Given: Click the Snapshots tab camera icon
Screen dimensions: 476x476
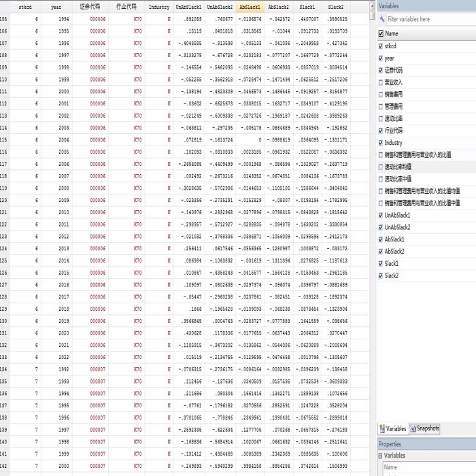Looking at the screenshot, I should [413, 428].
